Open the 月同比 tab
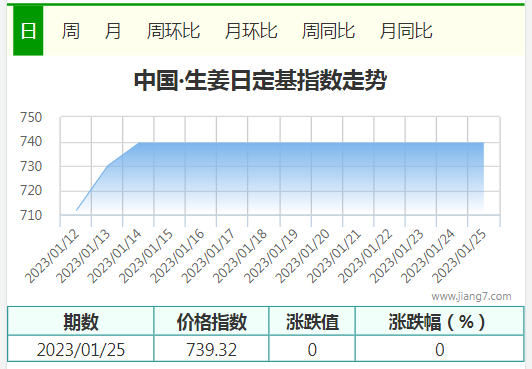The width and height of the screenshot is (532, 369). tap(406, 31)
